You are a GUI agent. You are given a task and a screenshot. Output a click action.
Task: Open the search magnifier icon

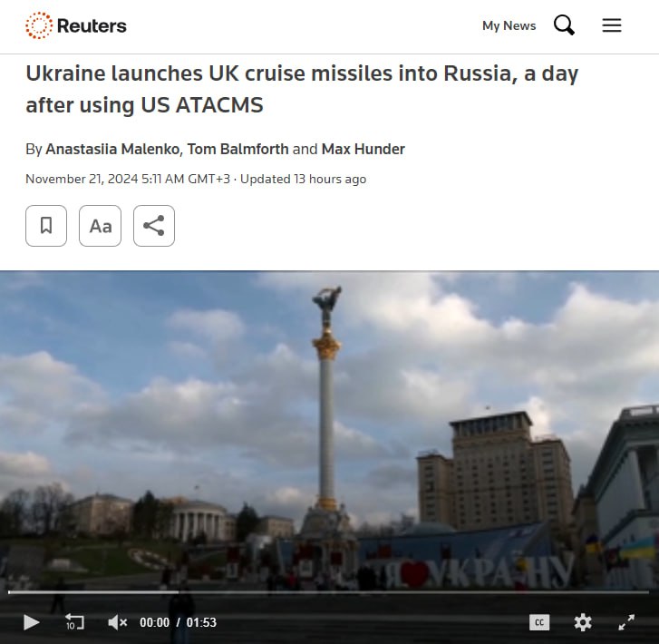pyautogui.click(x=564, y=25)
